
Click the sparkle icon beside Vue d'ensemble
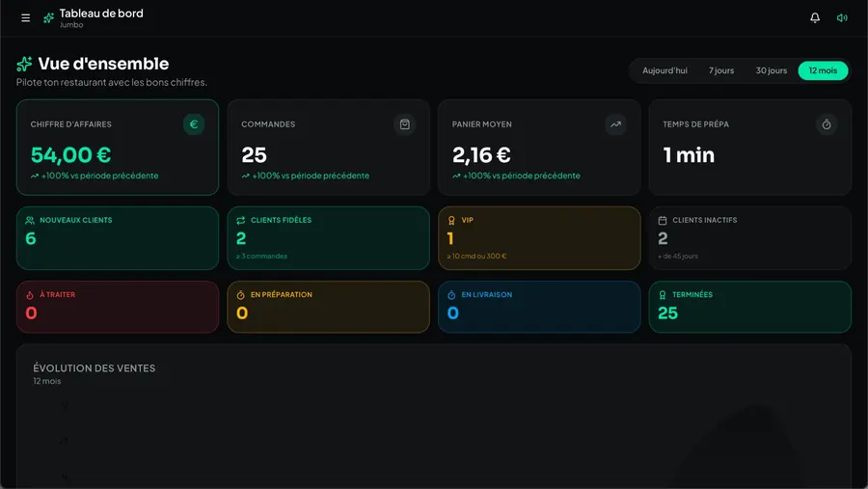24,65
